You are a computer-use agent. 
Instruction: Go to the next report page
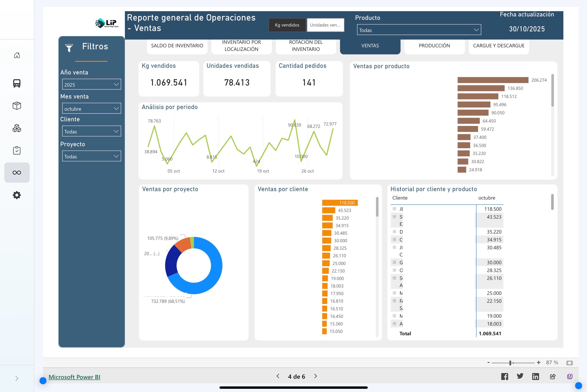(315, 376)
